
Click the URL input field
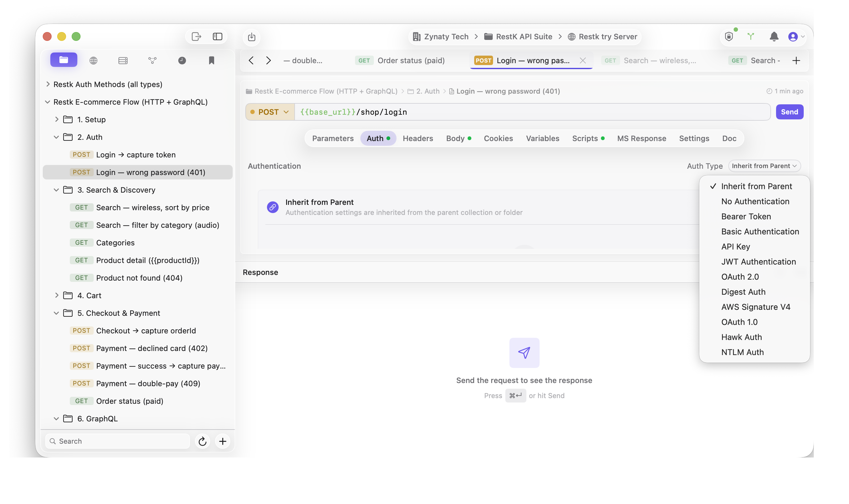pyautogui.click(x=532, y=112)
